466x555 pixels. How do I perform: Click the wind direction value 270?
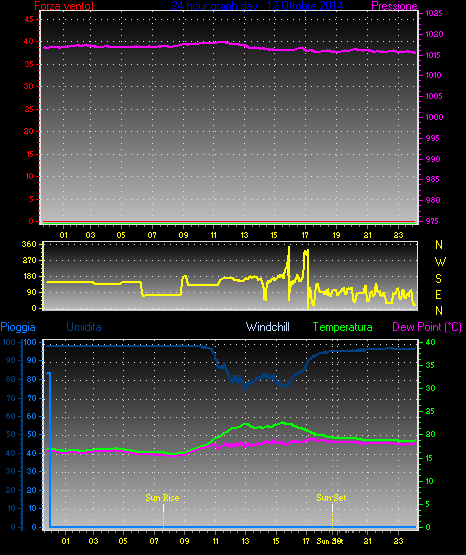[29, 261]
